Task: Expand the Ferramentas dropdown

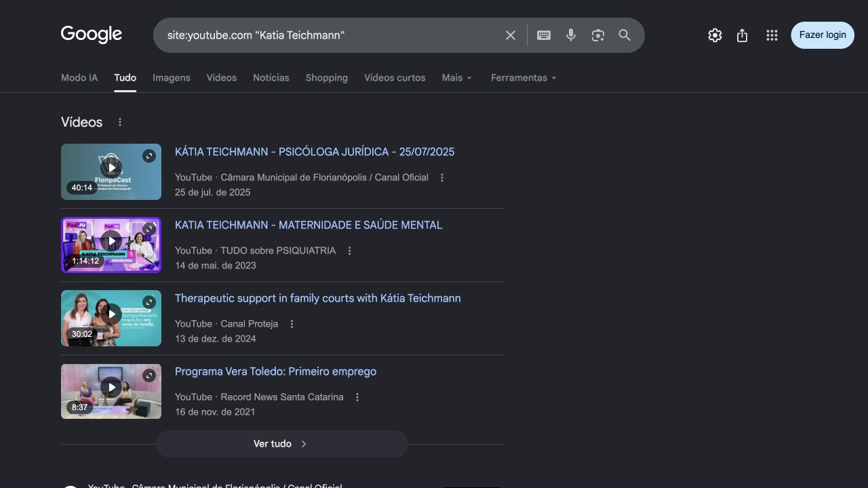Action: point(524,78)
